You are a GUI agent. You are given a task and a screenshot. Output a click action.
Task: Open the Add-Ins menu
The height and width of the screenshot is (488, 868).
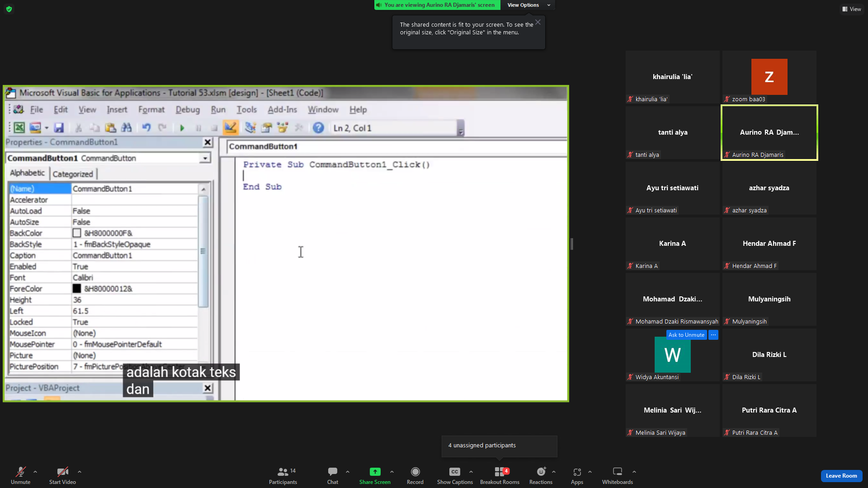tap(282, 109)
